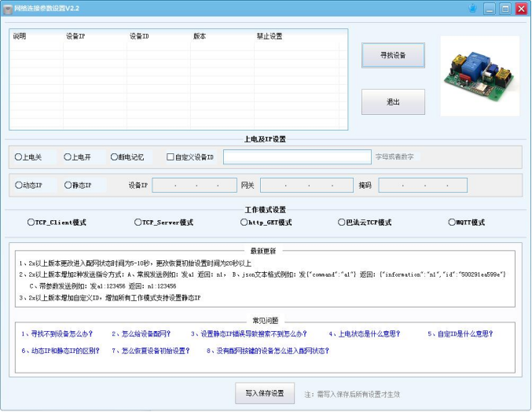Open FAQ 2 怎么给设备配网
The width and height of the screenshot is (532, 412).
pyautogui.click(x=141, y=334)
